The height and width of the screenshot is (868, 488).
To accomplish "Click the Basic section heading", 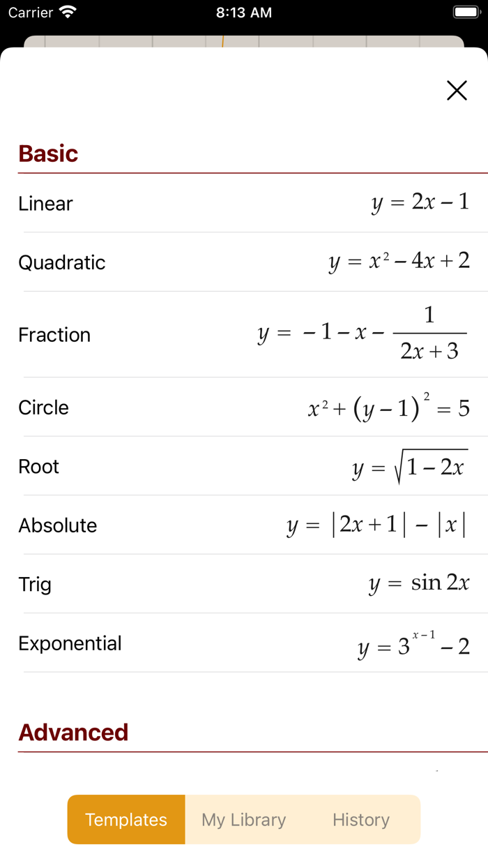I will pyautogui.click(x=48, y=154).
